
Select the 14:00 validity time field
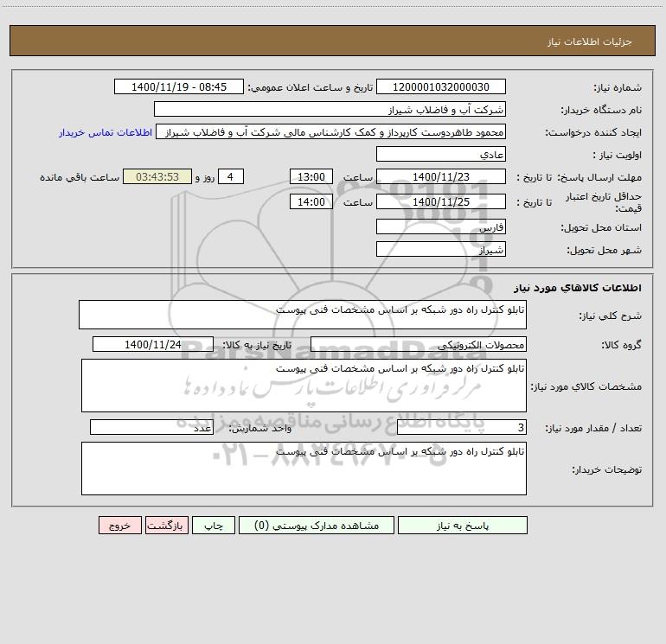(x=311, y=201)
